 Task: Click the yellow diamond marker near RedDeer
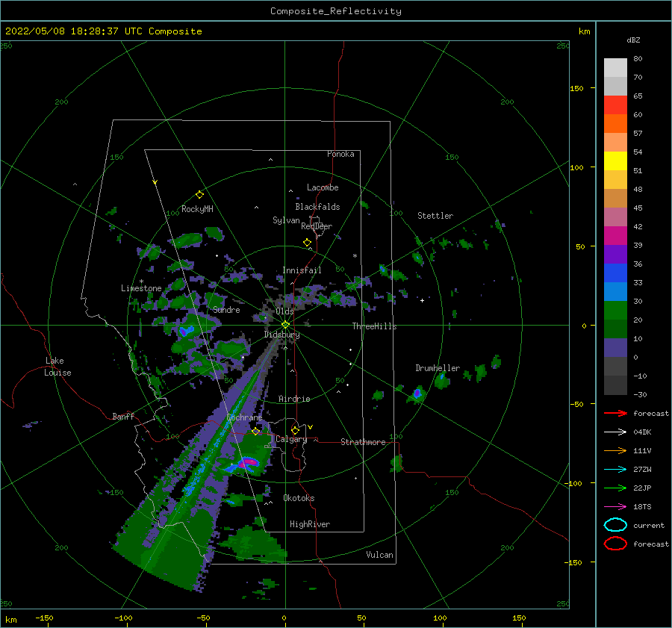pyautogui.click(x=308, y=243)
